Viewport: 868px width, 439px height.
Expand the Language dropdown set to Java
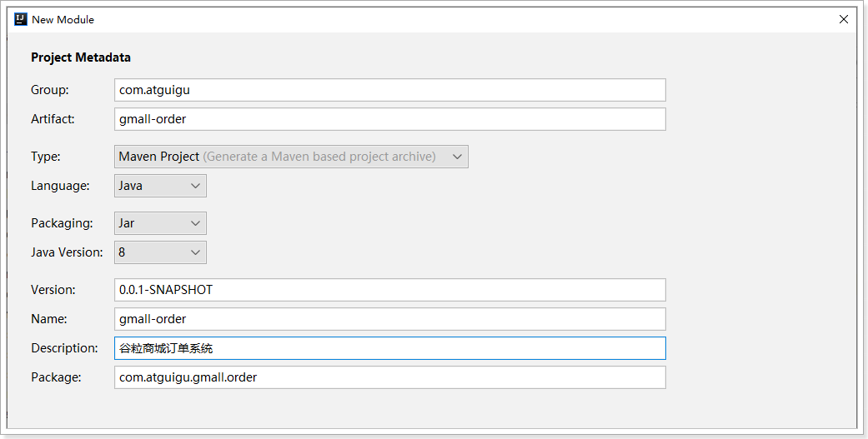(160, 186)
